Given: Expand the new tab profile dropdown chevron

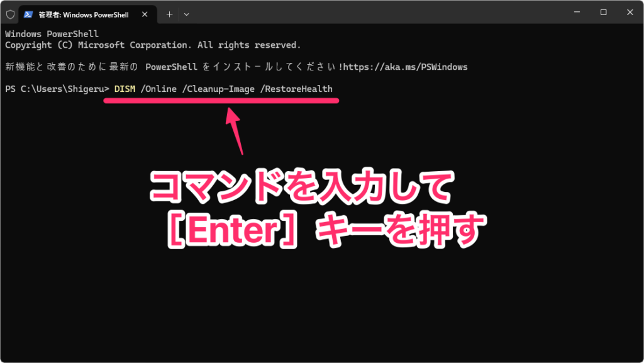Looking at the screenshot, I should click(x=186, y=14).
